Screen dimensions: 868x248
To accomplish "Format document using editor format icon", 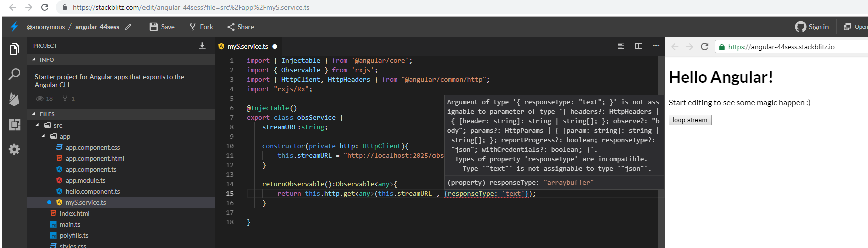I will click(621, 46).
